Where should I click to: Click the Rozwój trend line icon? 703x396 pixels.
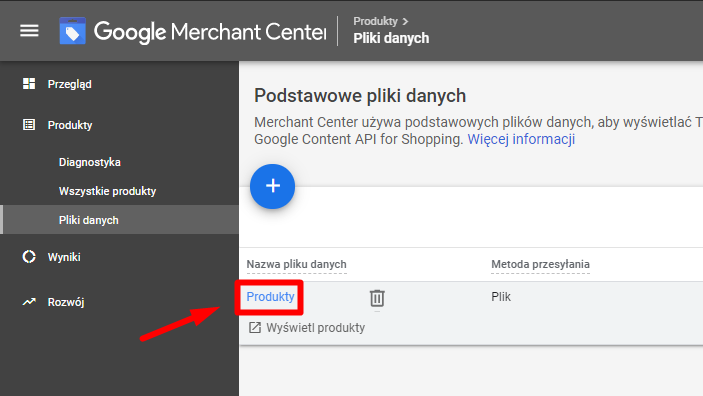coord(29,302)
